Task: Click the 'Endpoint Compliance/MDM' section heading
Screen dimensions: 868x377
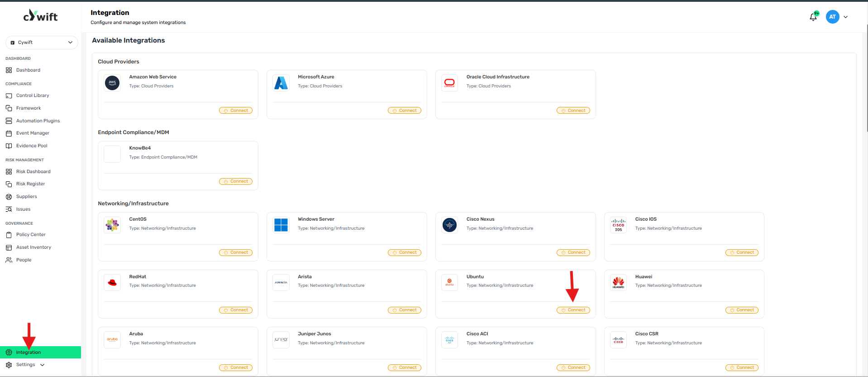Action: (x=134, y=132)
